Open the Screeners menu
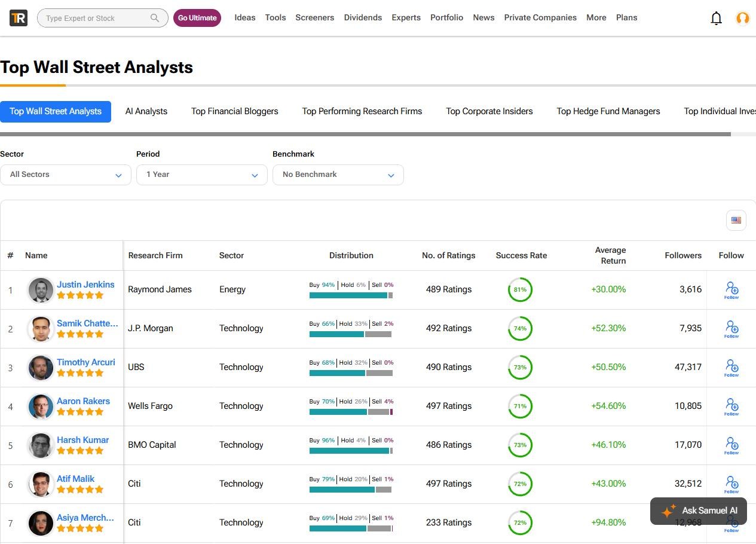756x544 pixels. [315, 17]
